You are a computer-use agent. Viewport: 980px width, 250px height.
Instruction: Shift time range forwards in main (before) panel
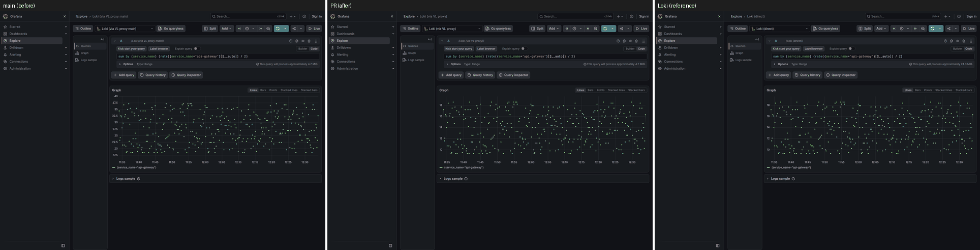[x=261, y=29]
